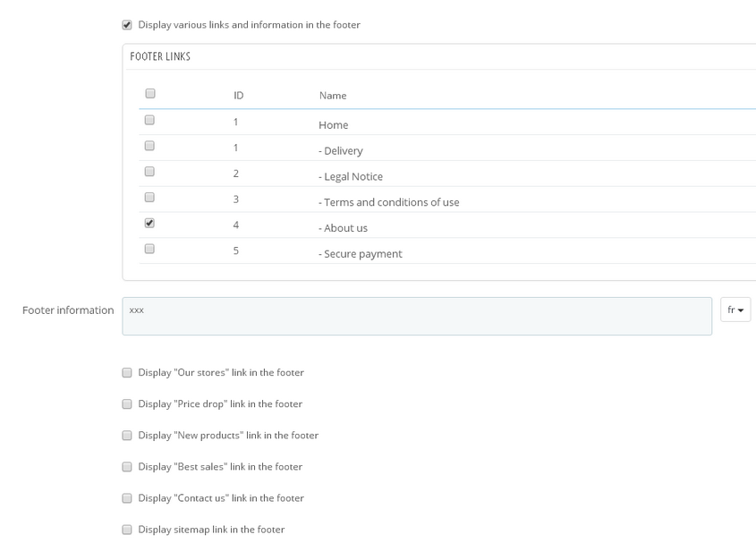
Task: Click the ID column header
Action: (x=239, y=95)
